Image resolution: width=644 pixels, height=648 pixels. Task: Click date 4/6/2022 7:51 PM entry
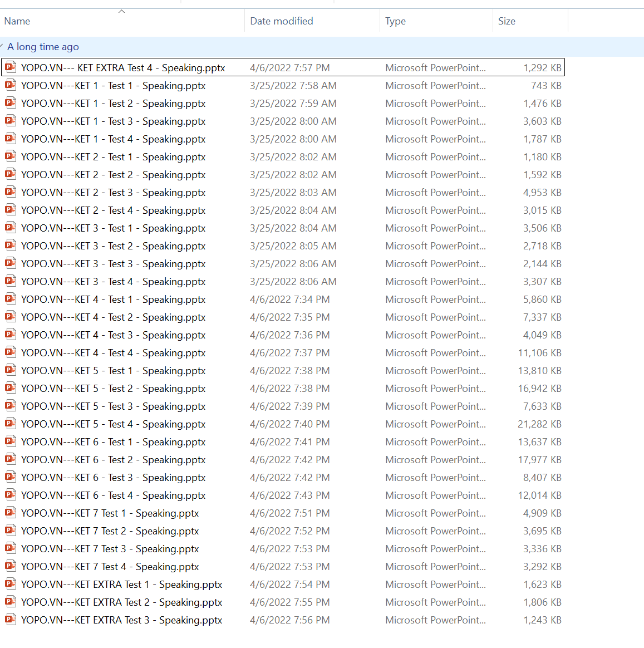289,513
